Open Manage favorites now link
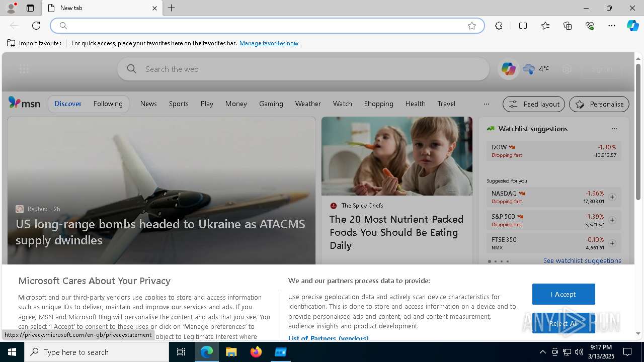 tap(269, 43)
